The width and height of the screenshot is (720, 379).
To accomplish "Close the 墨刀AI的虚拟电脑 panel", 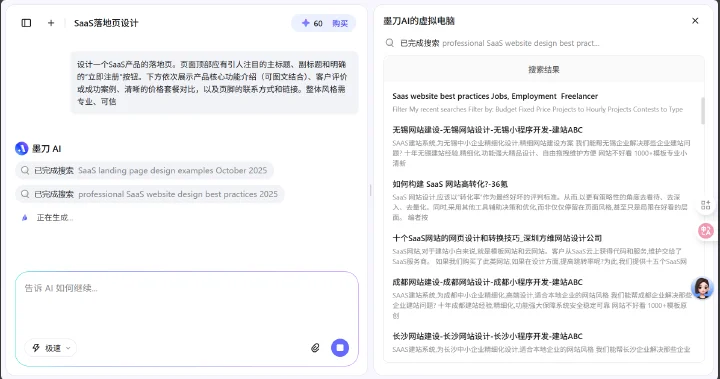I will [x=695, y=21].
